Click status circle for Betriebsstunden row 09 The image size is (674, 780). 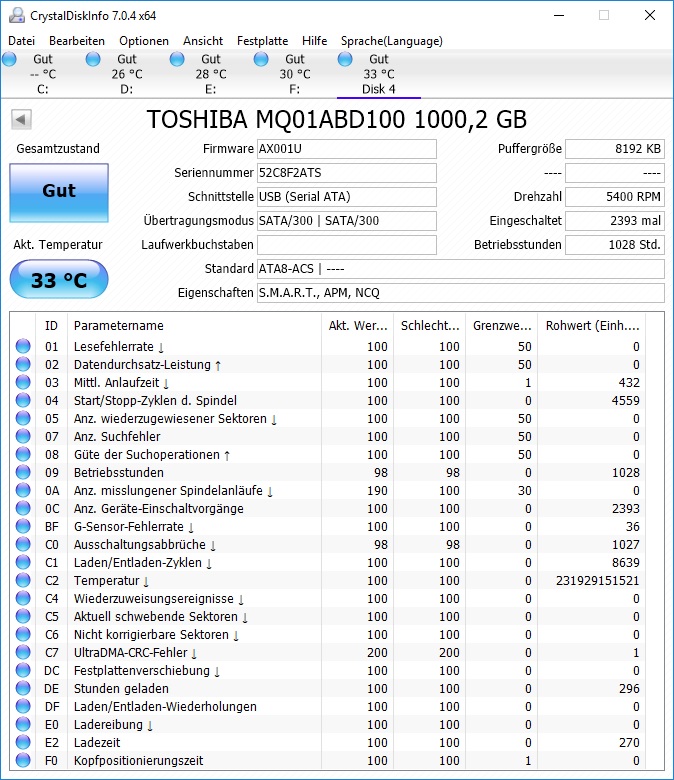point(23,472)
